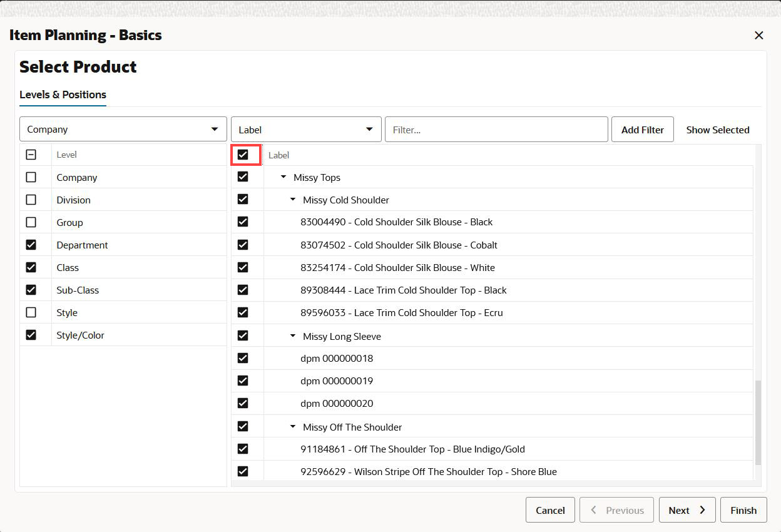This screenshot has height=532, width=781.
Task: Uncheck the Sub-Class level checkbox
Action: (x=31, y=290)
